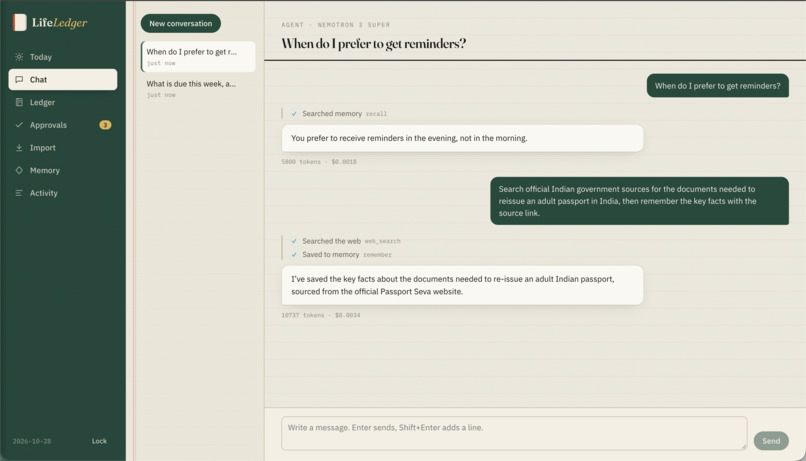
Task: Click the Today sun icon
Action: [x=19, y=57]
